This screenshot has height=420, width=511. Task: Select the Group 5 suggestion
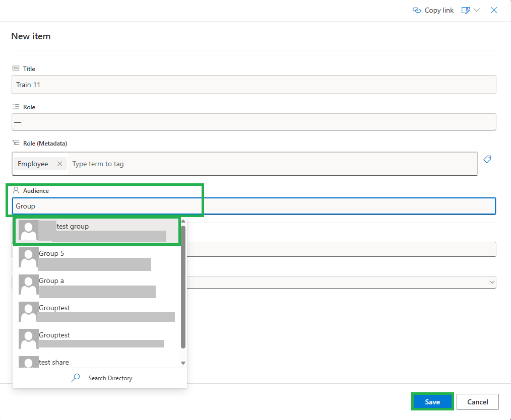97,258
